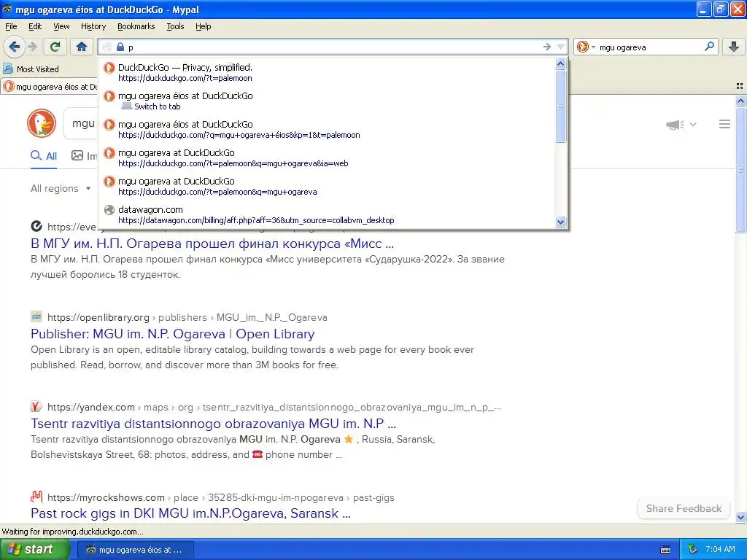Image resolution: width=747 pixels, height=560 pixels.
Task: Choose DuckDuckGo — Privacy, simplified suggestion
Action: coord(328,72)
